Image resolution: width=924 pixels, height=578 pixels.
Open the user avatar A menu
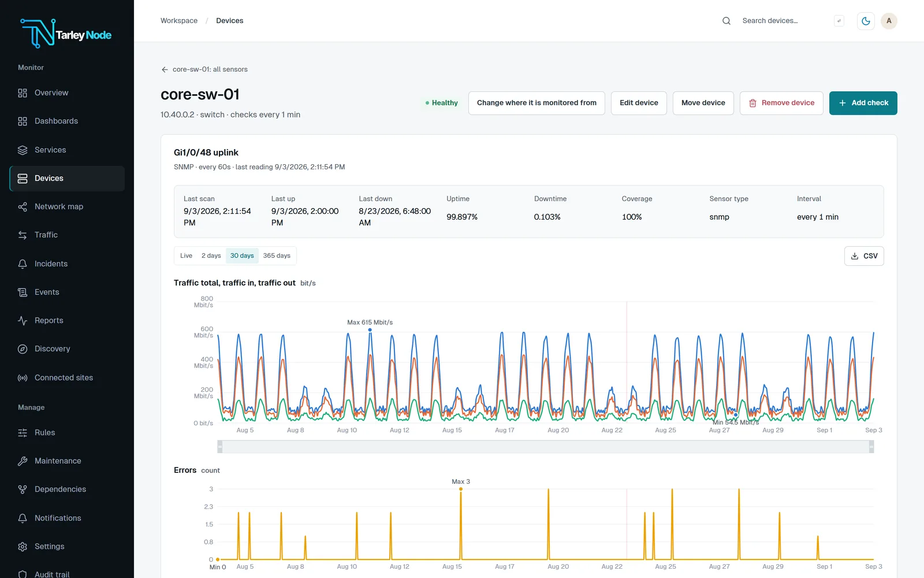889,21
